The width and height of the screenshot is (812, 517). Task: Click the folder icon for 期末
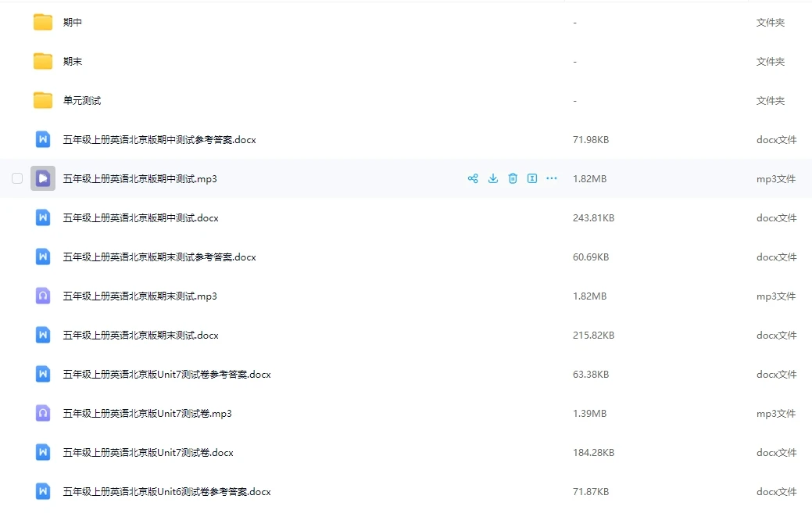tap(43, 61)
